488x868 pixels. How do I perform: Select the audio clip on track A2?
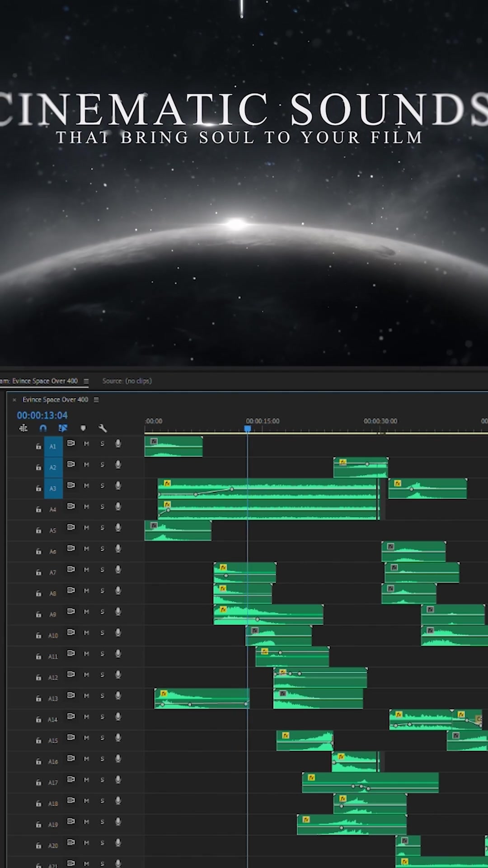tap(361, 467)
